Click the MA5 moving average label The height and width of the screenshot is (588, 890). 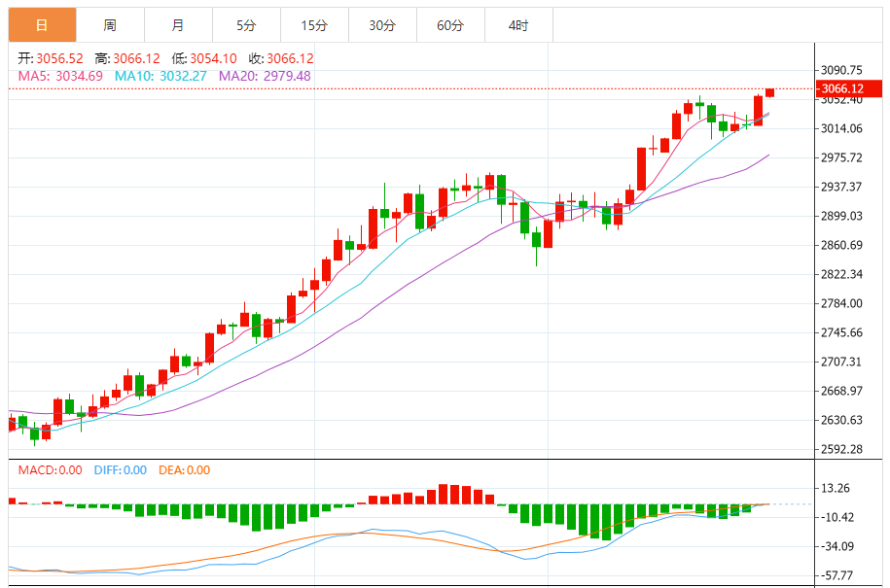(60, 76)
